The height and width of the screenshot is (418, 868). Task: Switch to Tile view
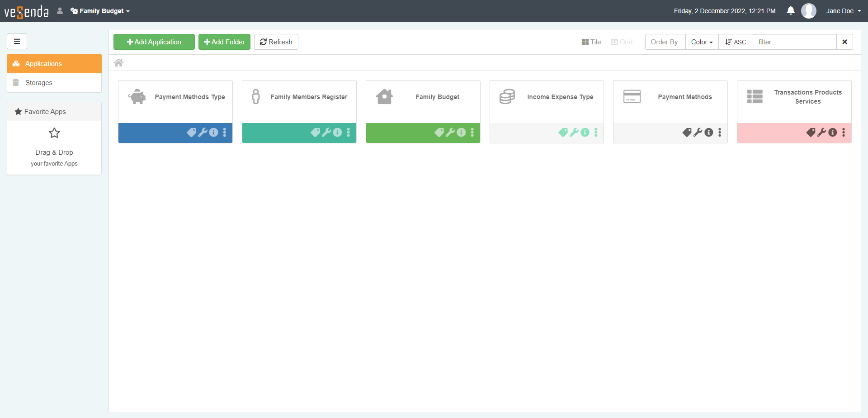[x=591, y=42]
